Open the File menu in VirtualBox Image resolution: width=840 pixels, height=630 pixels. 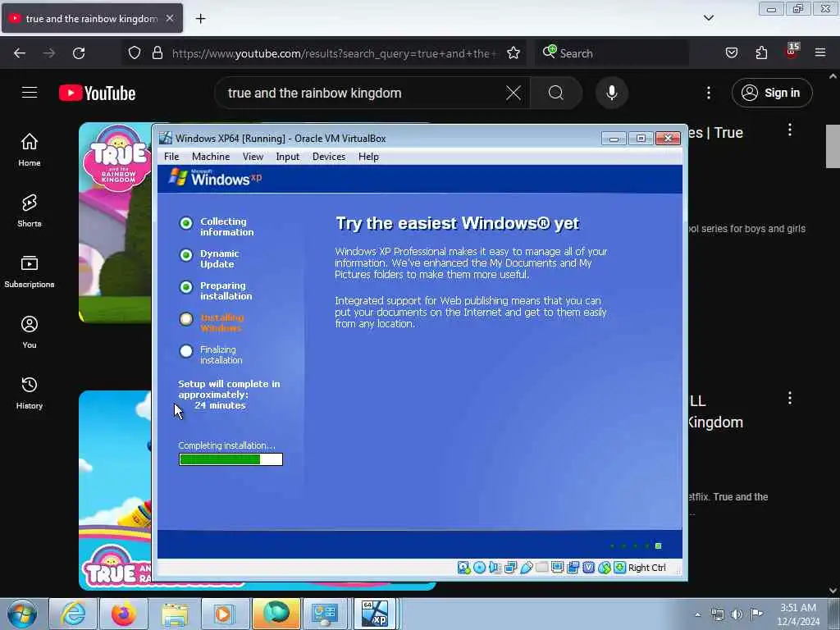pyautogui.click(x=171, y=157)
